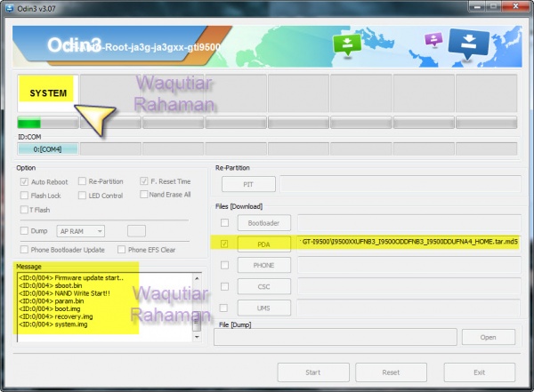Click the PIT file path field
The image size is (534, 392).
pos(400,184)
